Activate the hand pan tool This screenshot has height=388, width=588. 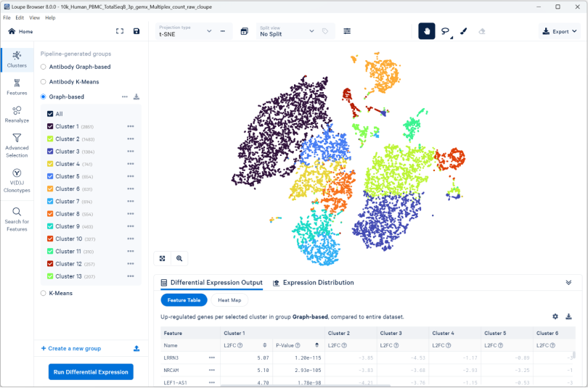[x=427, y=31]
